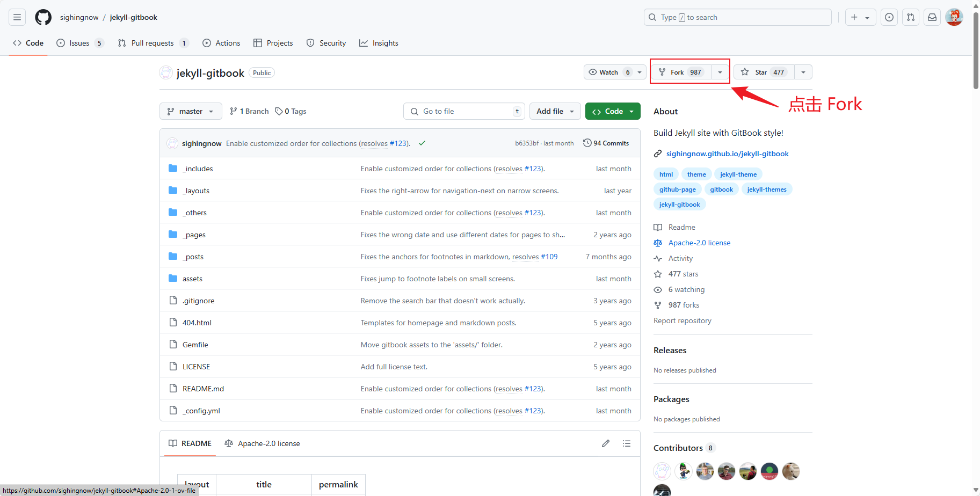Screen dimensions: 980x496
Task: View the 0 Tags link
Action: [x=291, y=111]
